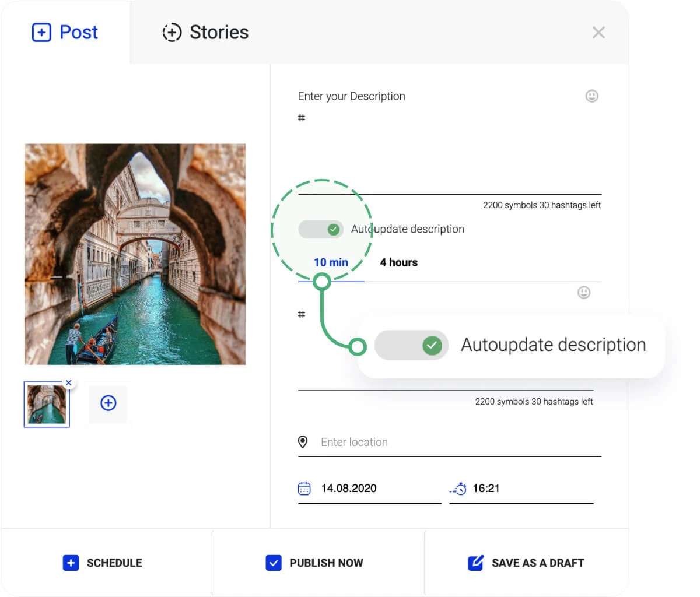Click the location pin icon
The height and width of the screenshot is (597, 700).
303,442
